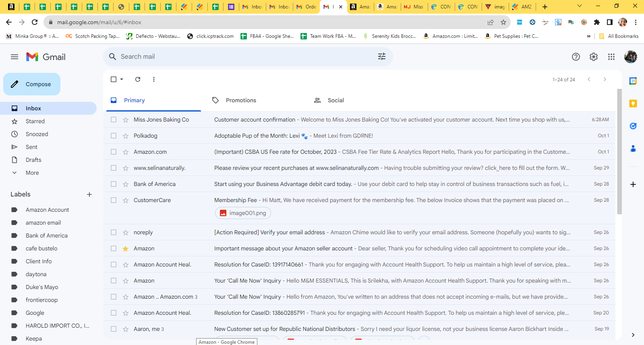The image size is (644, 345).
Task: Open Google Calendar side panel icon
Action: [633, 81]
